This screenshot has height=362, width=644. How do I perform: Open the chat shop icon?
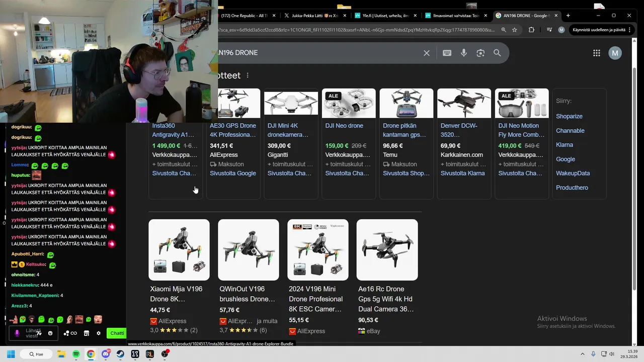click(86, 333)
